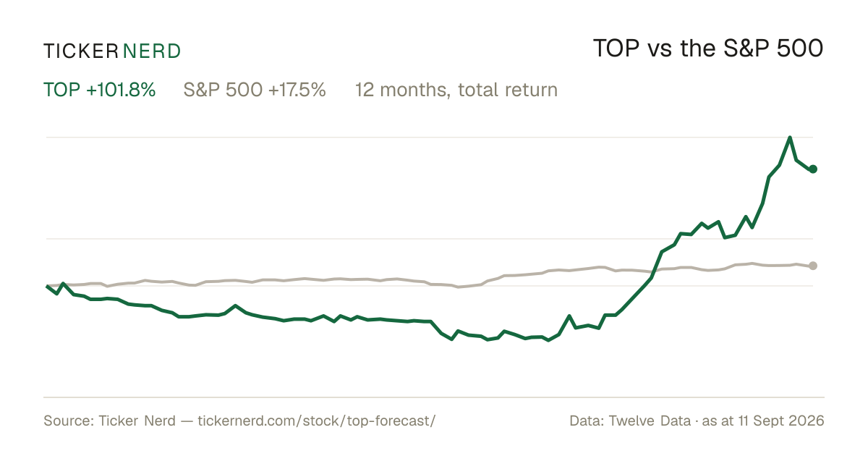Click the word NERD in the logo
The width and height of the screenshot is (868, 456).
152,51
